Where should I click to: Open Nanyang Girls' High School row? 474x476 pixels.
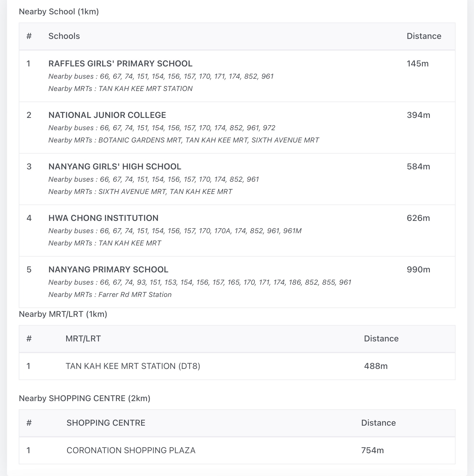115,166
